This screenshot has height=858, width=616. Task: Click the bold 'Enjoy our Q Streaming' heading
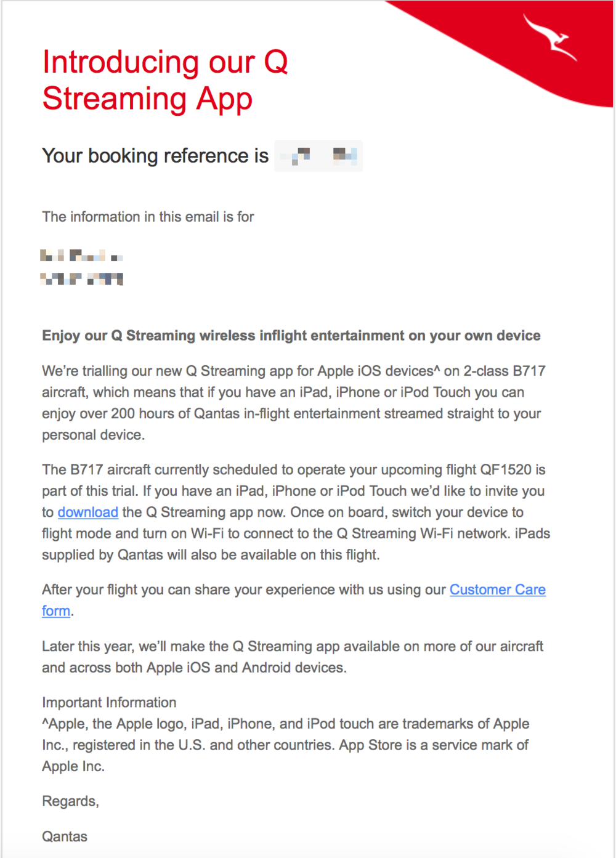(291, 336)
